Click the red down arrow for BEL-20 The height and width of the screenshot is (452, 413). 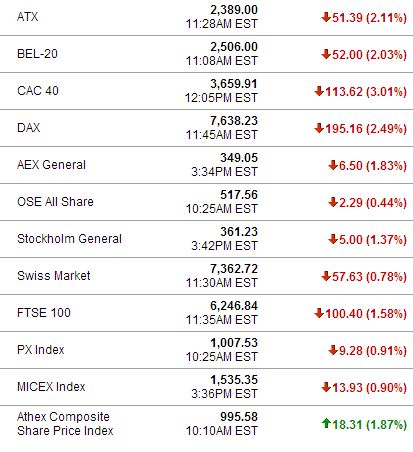[x=326, y=54]
